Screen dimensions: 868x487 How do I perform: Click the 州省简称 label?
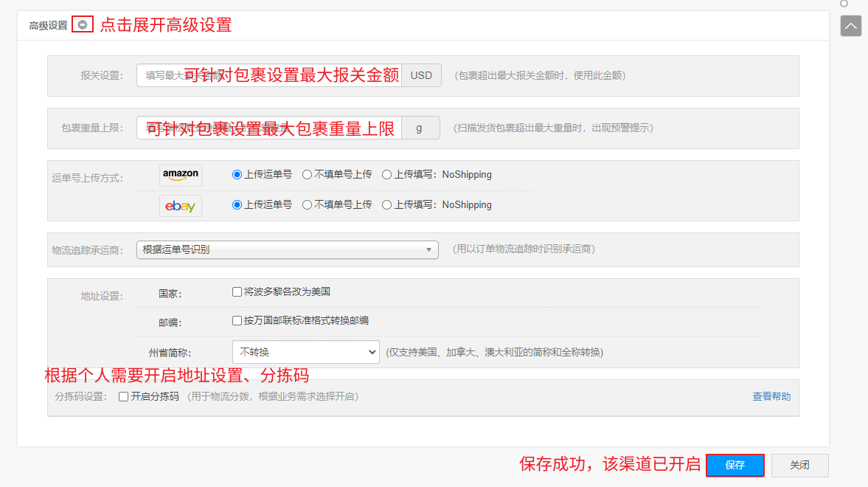(x=170, y=353)
